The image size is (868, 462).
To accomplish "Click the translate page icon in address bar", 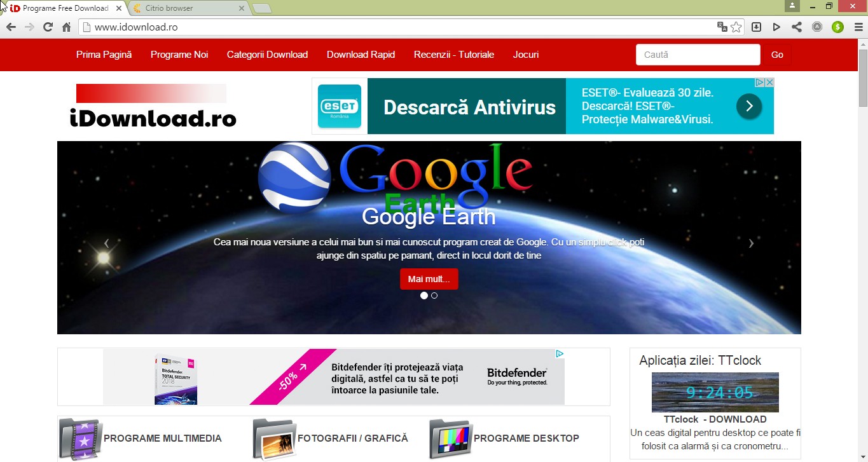I will (722, 27).
